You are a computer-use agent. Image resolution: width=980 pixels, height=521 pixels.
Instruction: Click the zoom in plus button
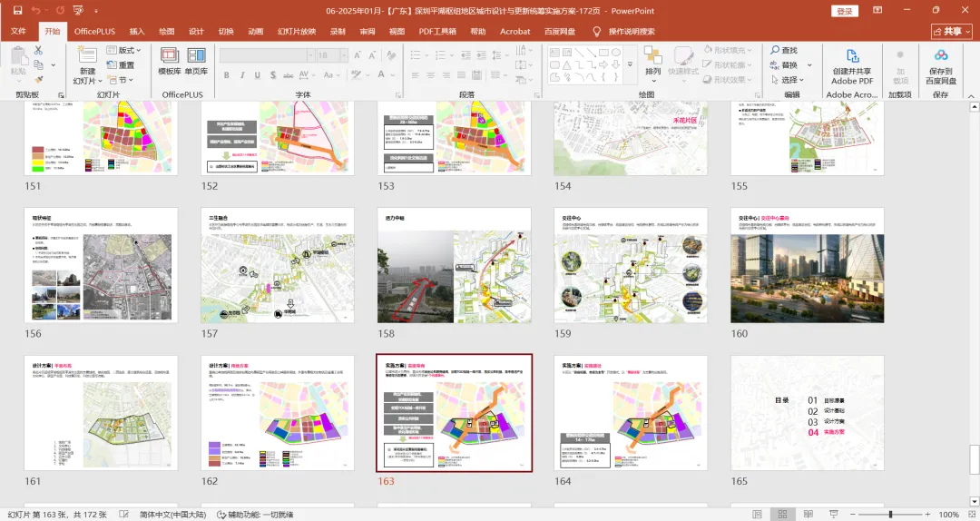pyautogui.click(x=928, y=514)
